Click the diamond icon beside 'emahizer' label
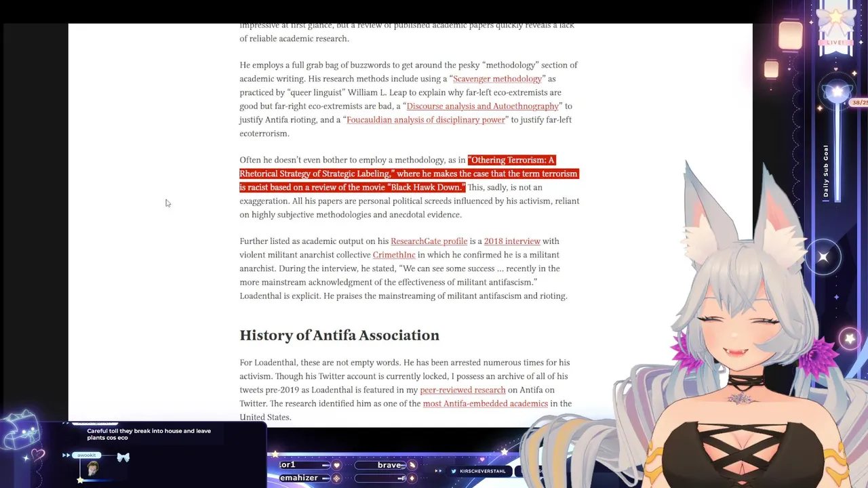 (336, 478)
